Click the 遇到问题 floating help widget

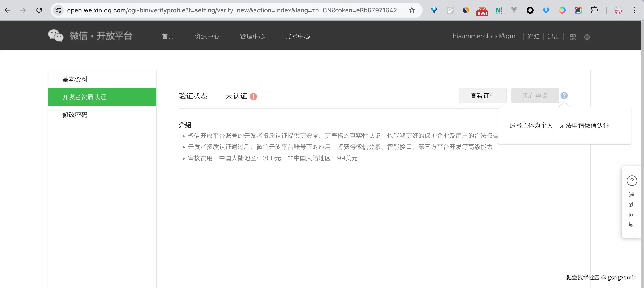[x=632, y=202]
